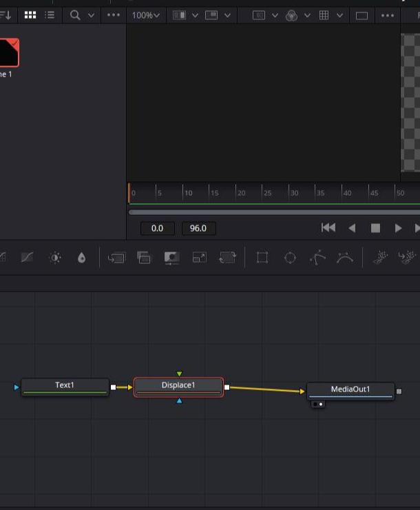Add a Rectangle mask node
420x510 pixels.
262,258
